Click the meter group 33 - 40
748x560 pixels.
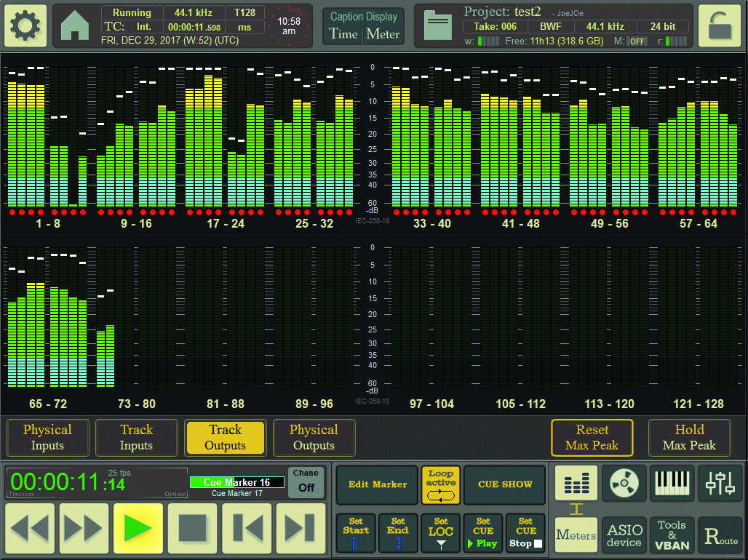(x=431, y=137)
